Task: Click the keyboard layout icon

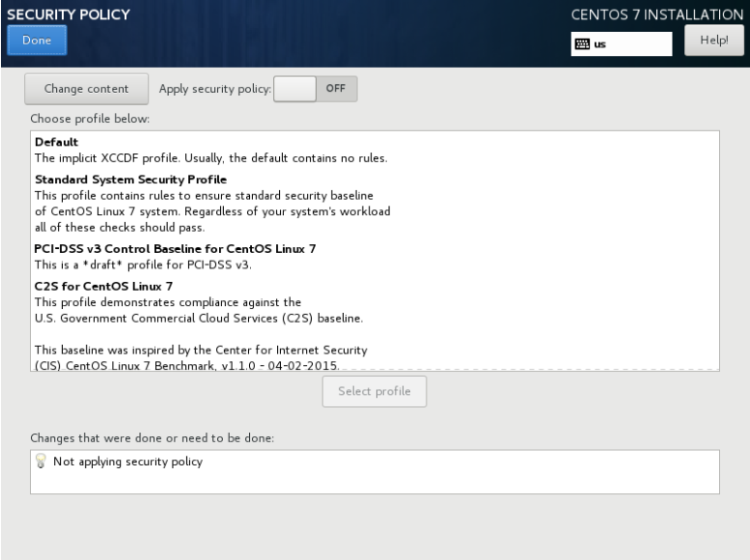Action: 582,44
